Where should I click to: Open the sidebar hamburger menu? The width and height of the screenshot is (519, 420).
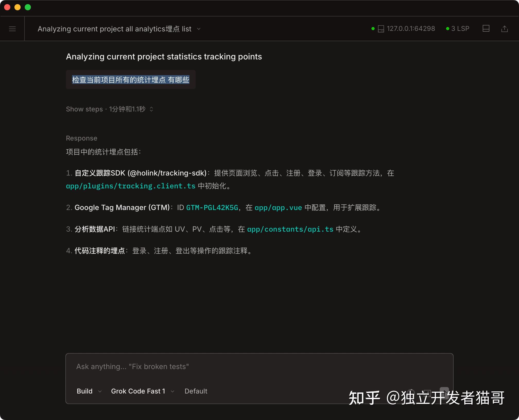click(x=12, y=29)
